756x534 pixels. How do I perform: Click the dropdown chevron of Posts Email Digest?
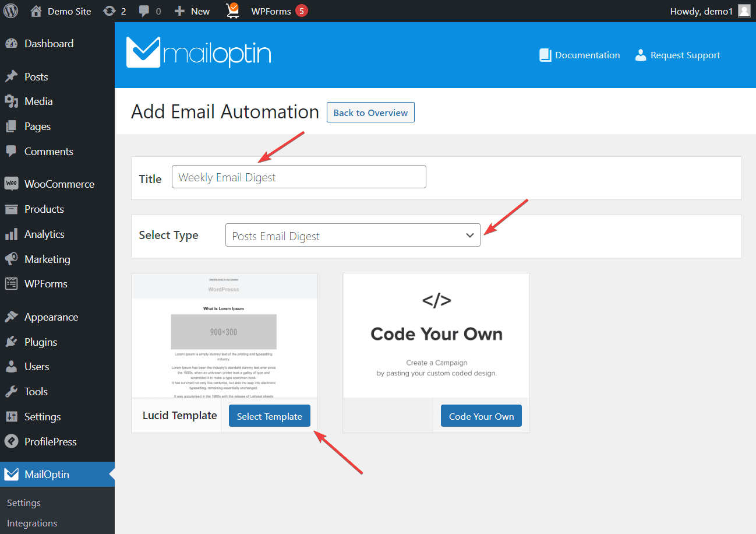coord(469,236)
